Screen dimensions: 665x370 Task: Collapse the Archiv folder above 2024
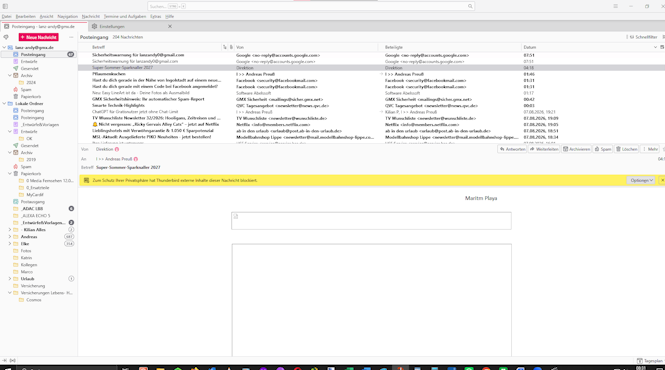[x=10, y=76]
